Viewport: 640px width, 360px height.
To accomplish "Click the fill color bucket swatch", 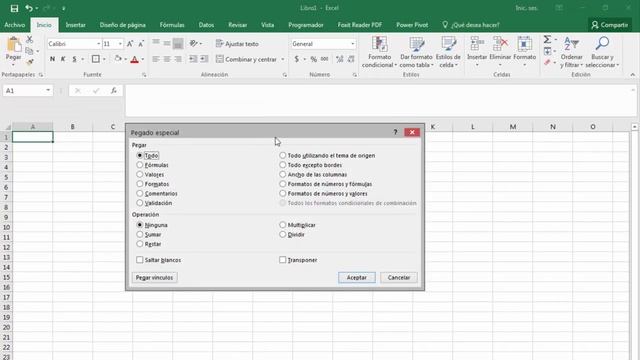I will point(118,59).
